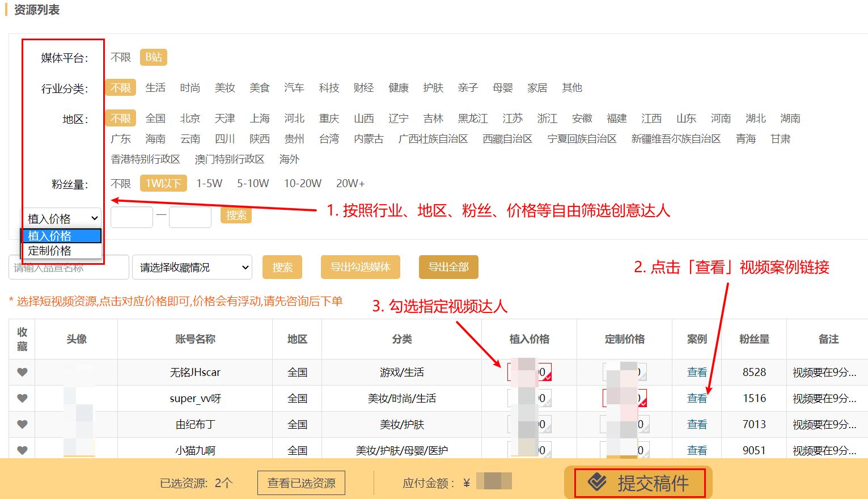Select 美妆 in the industry category filter
Screen dimensions: 868x499
click(x=225, y=88)
